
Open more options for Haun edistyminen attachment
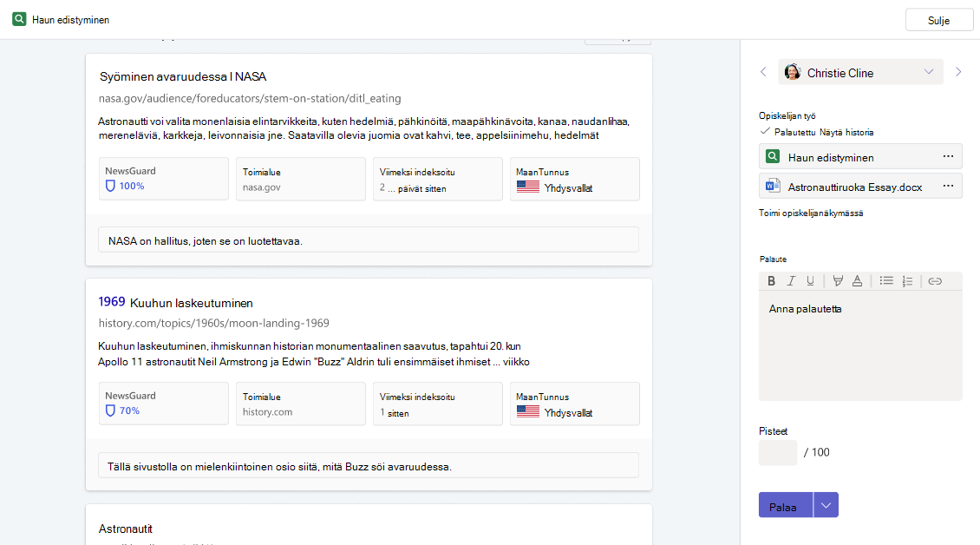pyautogui.click(x=948, y=156)
